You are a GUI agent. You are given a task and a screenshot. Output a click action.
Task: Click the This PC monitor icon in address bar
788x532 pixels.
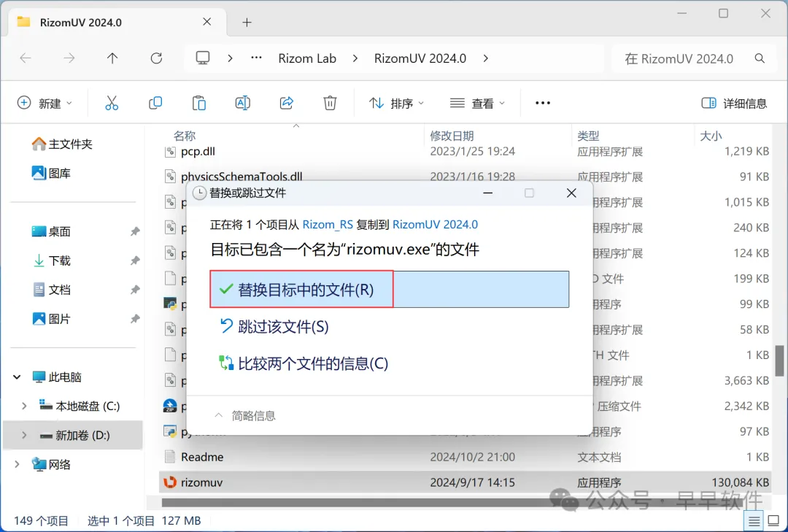[203, 58]
